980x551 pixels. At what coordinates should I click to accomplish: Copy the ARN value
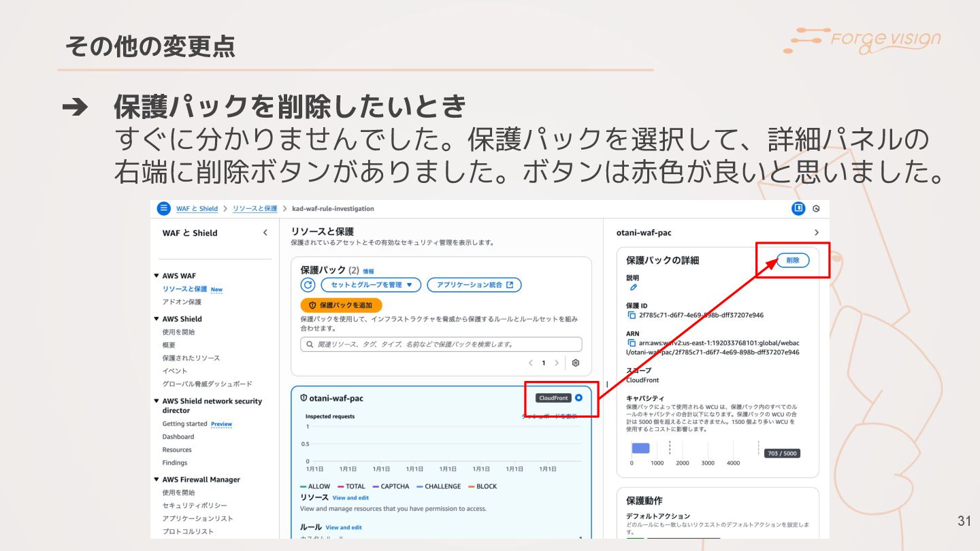pyautogui.click(x=631, y=344)
